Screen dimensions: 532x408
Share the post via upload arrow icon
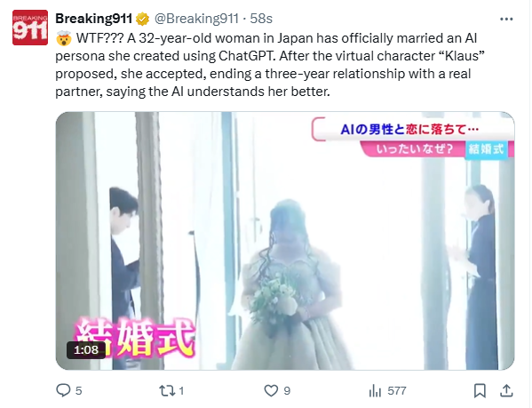(506, 390)
